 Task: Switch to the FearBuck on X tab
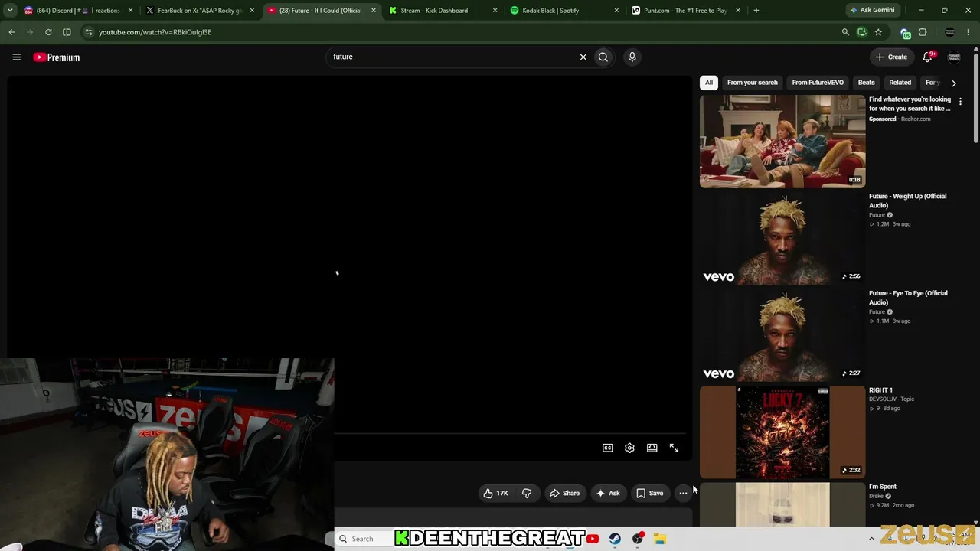coord(199,11)
